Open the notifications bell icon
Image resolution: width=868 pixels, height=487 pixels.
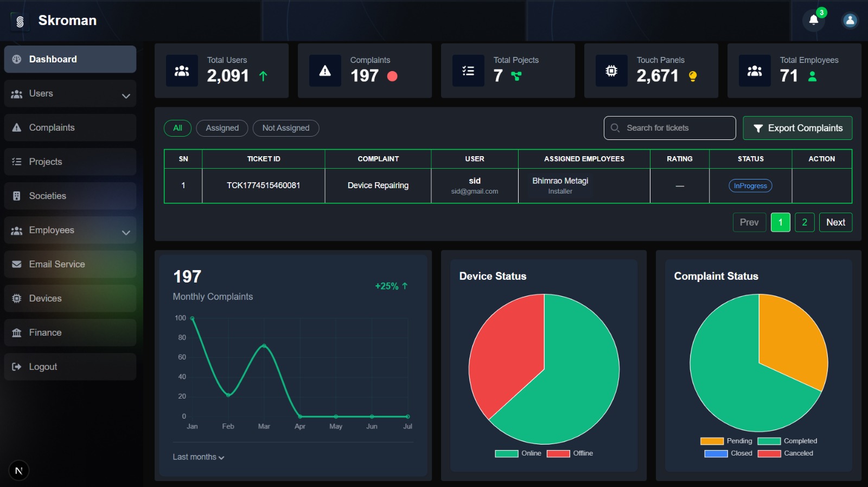click(813, 20)
